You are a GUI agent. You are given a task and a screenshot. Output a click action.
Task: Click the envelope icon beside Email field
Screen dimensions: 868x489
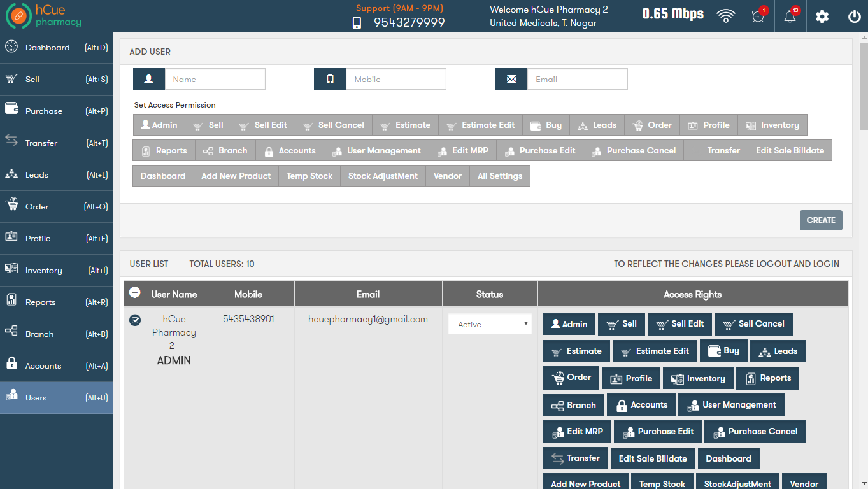tap(511, 79)
